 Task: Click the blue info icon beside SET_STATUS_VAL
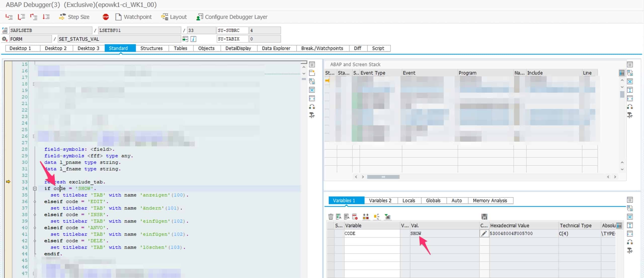(193, 39)
